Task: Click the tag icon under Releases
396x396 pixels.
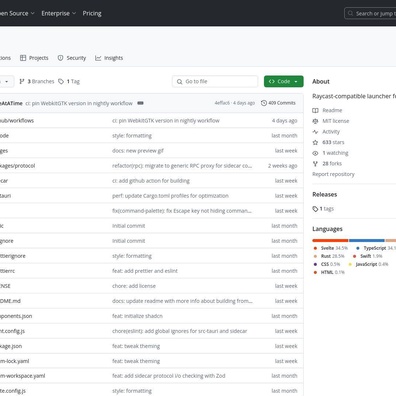Action: point(315,209)
